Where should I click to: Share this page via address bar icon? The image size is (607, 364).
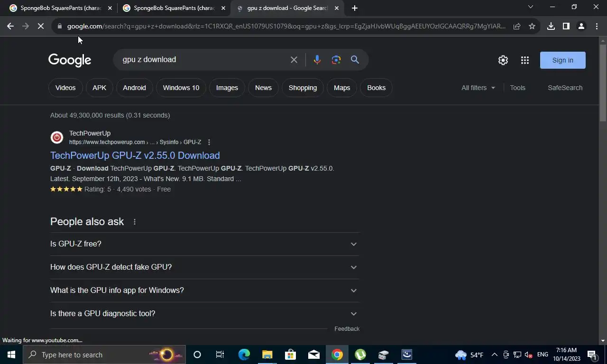point(517,27)
